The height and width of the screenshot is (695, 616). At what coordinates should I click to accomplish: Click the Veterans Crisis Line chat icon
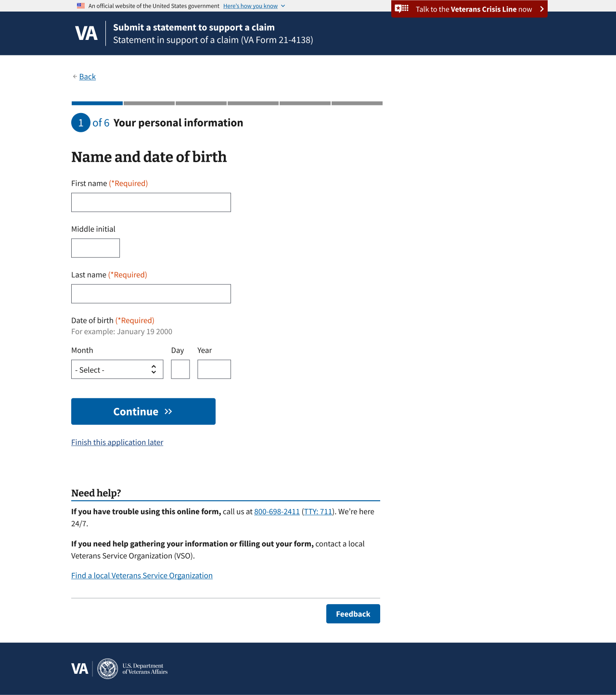click(402, 9)
